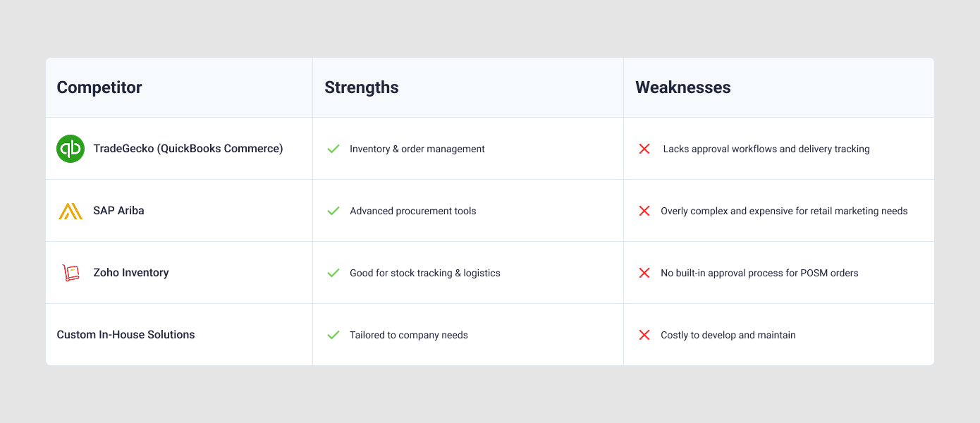Click green checkmark beside Advanced procurement tools

[333, 211]
